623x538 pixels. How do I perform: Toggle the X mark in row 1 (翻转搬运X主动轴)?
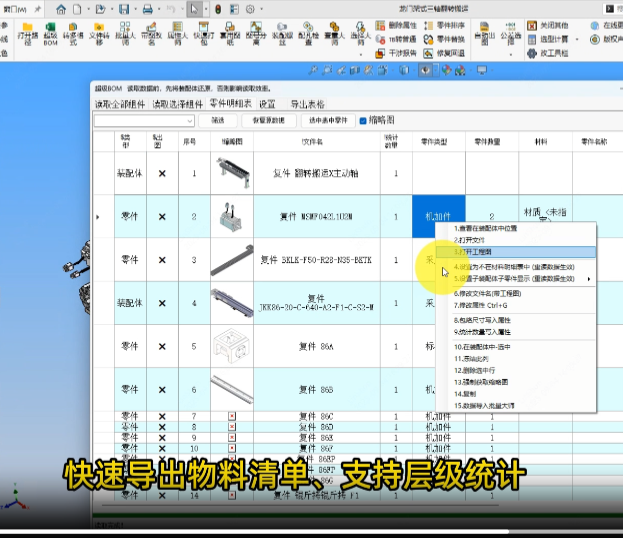pos(162,173)
